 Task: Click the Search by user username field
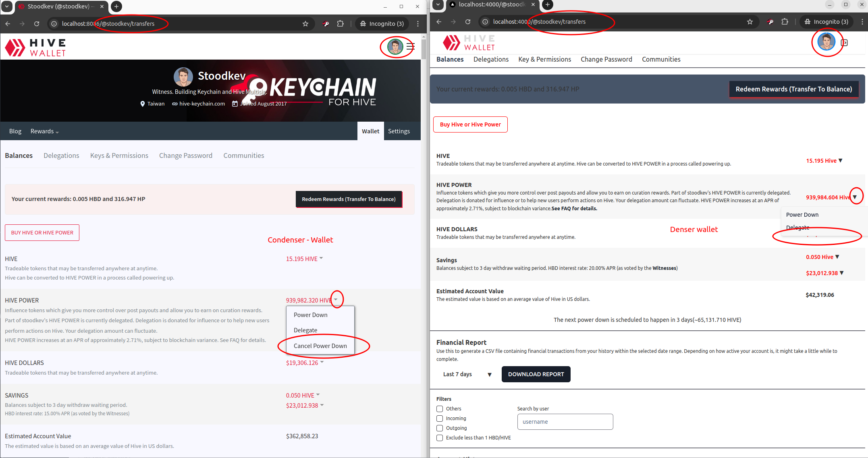(x=565, y=422)
